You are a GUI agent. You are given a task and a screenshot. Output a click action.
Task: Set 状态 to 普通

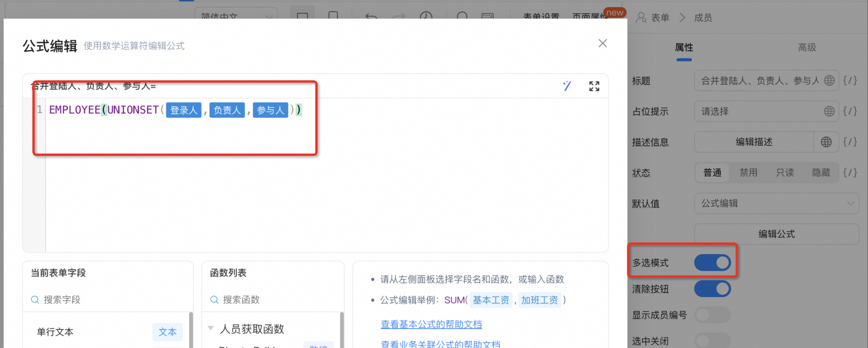tap(712, 173)
